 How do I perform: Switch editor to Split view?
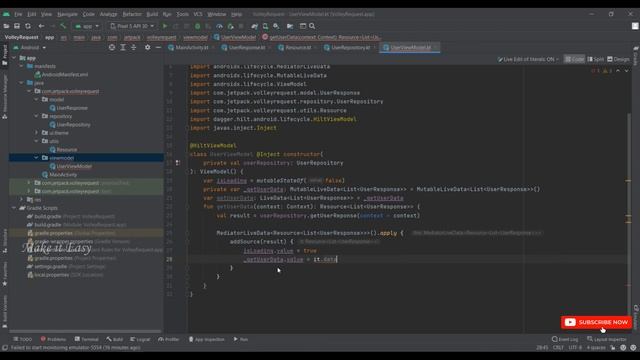[596, 59]
